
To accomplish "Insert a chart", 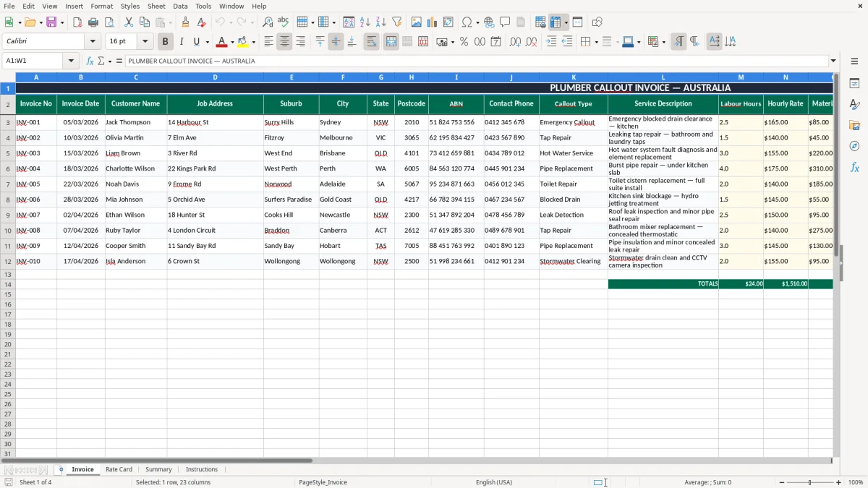I will 433,22.
